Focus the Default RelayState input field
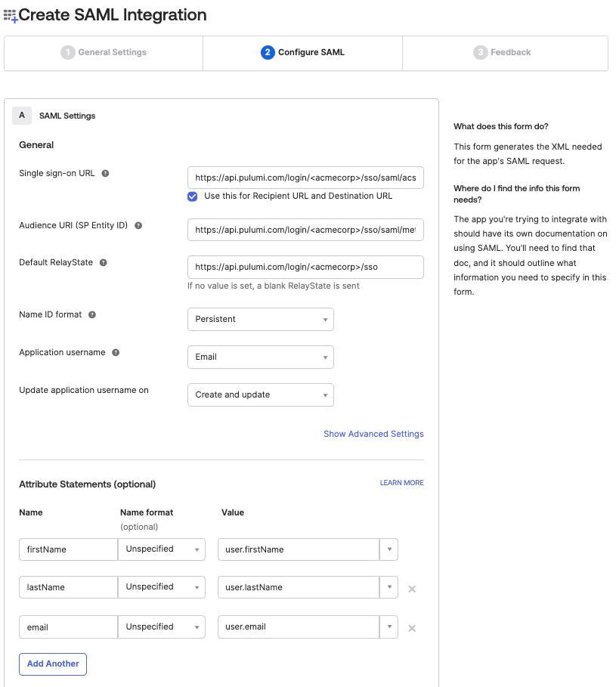The height and width of the screenshot is (687, 616). click(x=305, y=268)
